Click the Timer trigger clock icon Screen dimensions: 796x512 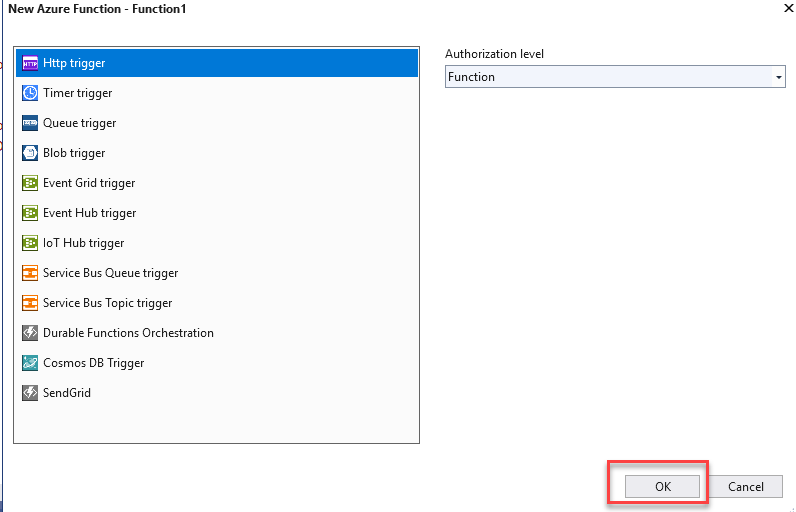pyautogui.click(x=30, y=93)
